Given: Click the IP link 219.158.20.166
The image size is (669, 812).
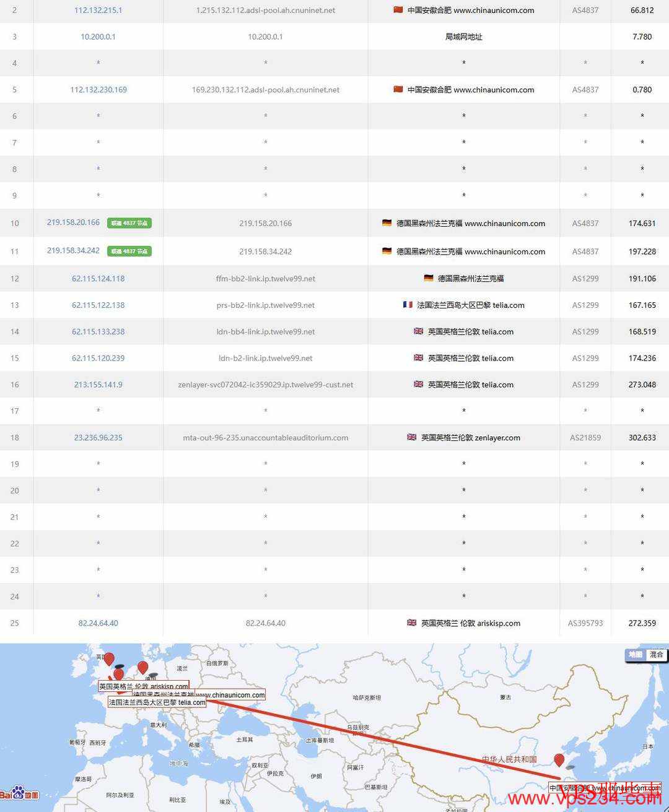Looking at the screenshot, I should click(72, 222).
